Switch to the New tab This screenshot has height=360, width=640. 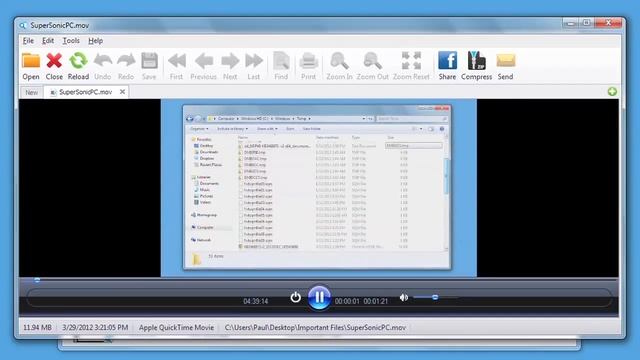[31, 92]
